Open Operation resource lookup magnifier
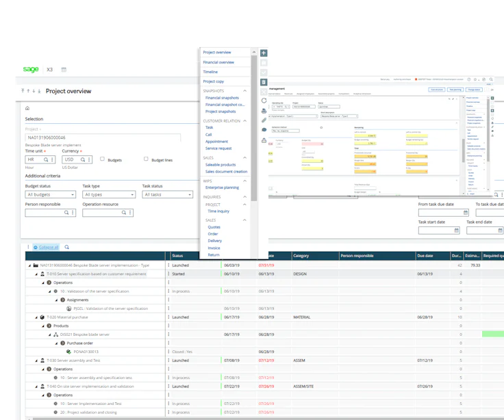This screenshot has width=504, height=420. [124, 213]
